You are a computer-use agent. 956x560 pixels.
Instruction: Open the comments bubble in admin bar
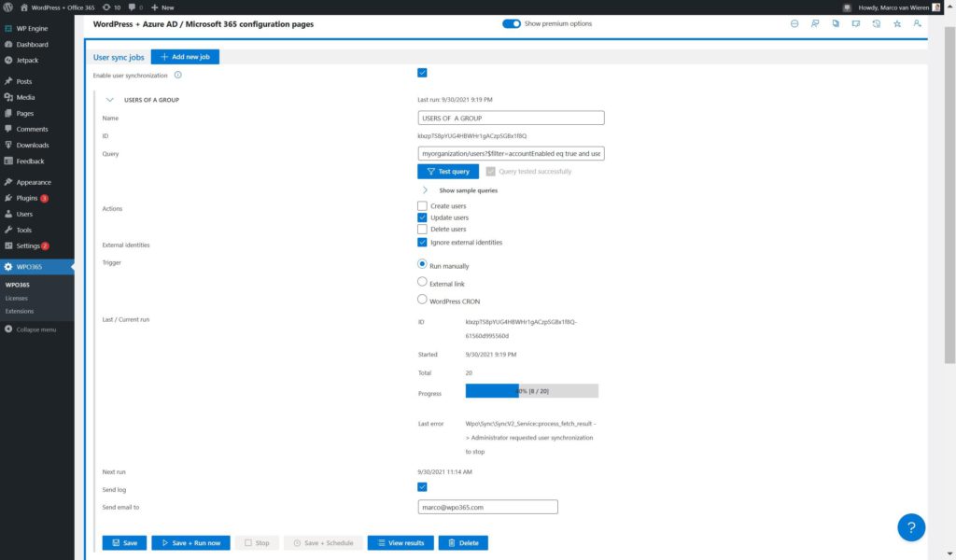coord(136,7)
